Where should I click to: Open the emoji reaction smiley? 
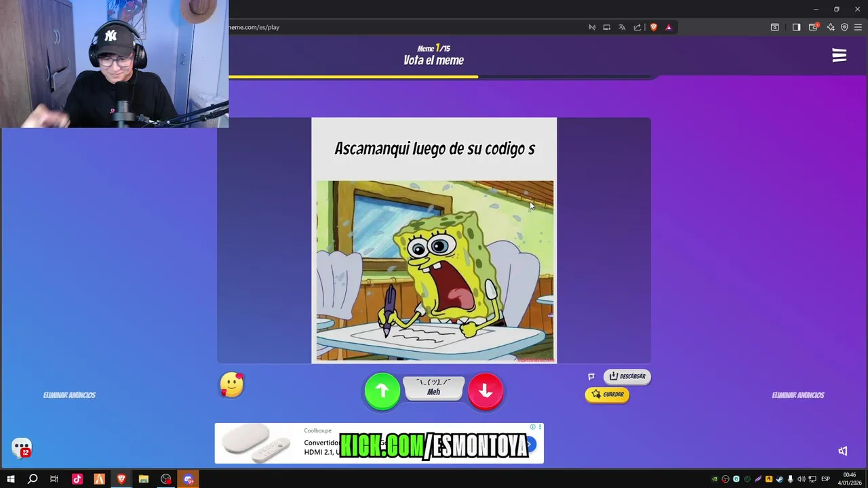[232, 385]
